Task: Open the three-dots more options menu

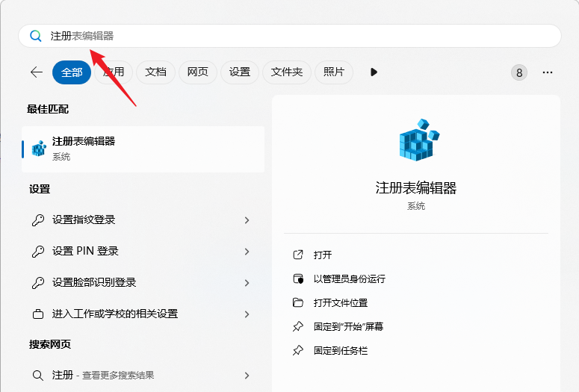Action: pos(548,72)
